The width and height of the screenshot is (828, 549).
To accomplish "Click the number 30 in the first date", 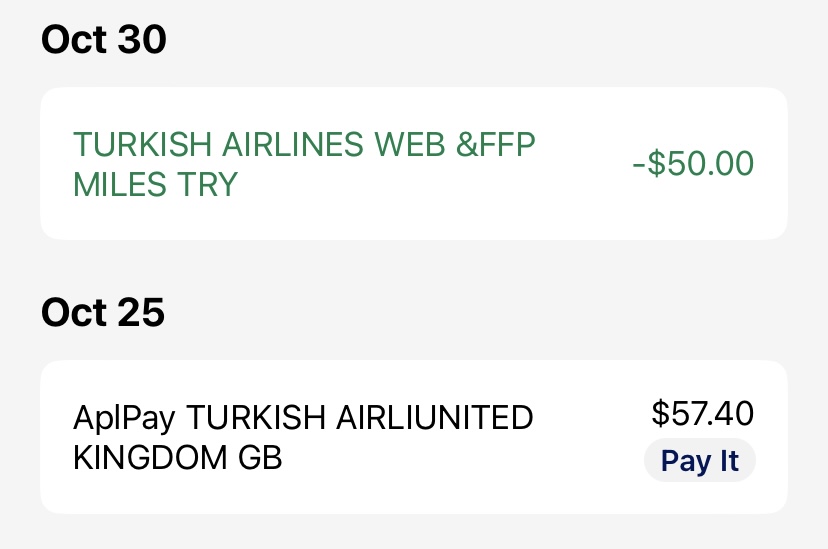I will (x=141, y=40).
